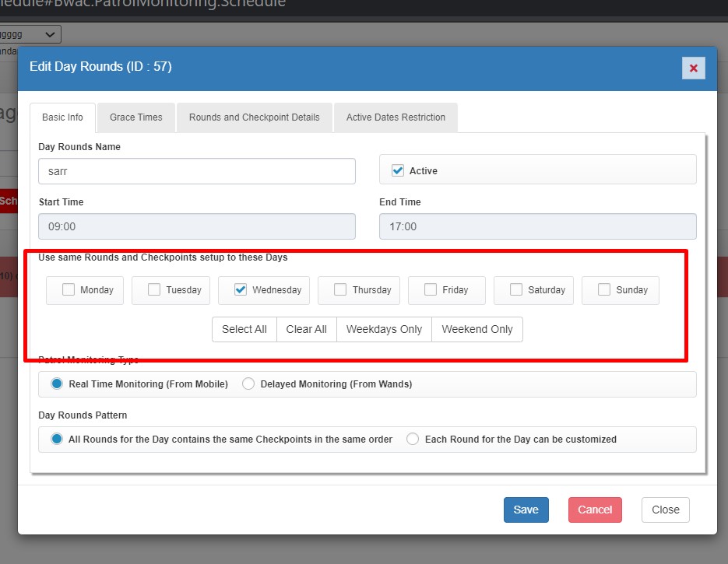Switch to the Grace Times tab
Viewport: 728px width, 564px height.
(136, 117)
